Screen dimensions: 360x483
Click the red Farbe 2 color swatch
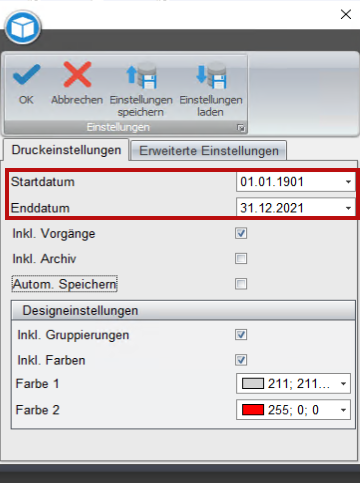tap(253, 410)
